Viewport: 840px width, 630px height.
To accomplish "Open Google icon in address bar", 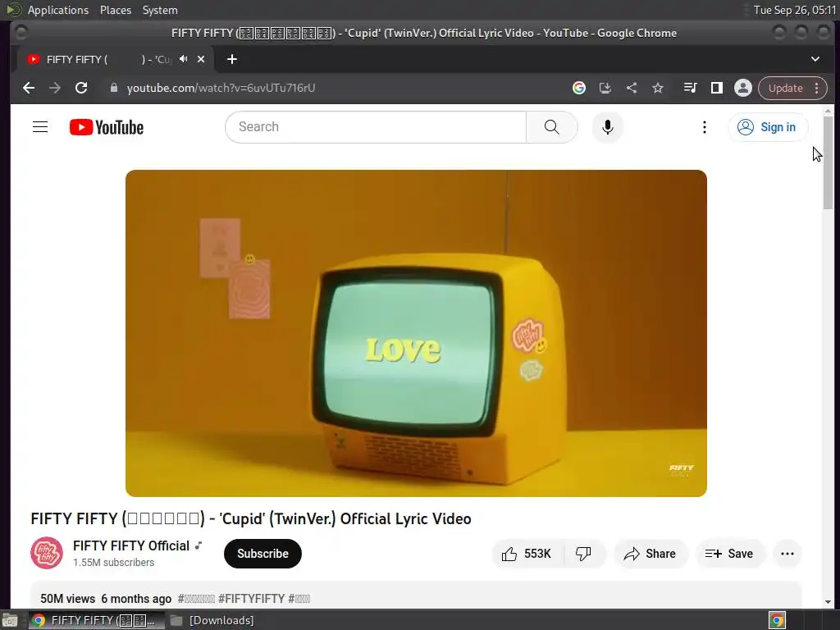I will (579, 88).
